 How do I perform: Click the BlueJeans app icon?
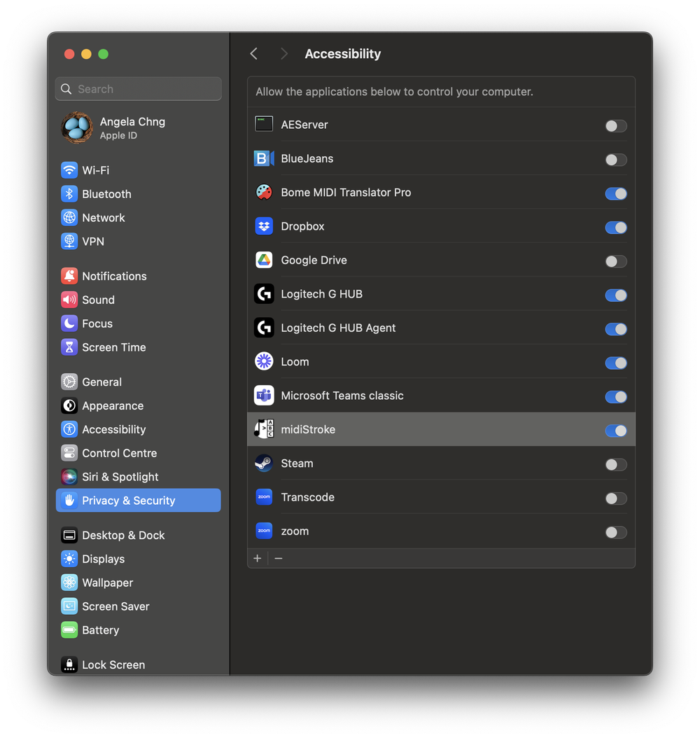264,158
